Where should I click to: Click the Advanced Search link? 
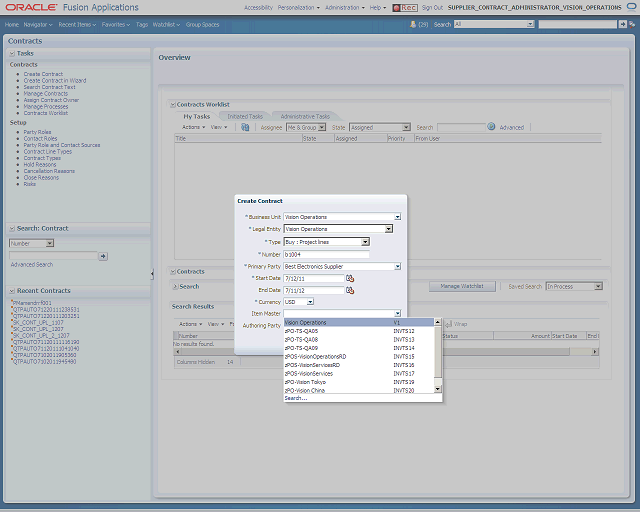(x=32, y=265)
